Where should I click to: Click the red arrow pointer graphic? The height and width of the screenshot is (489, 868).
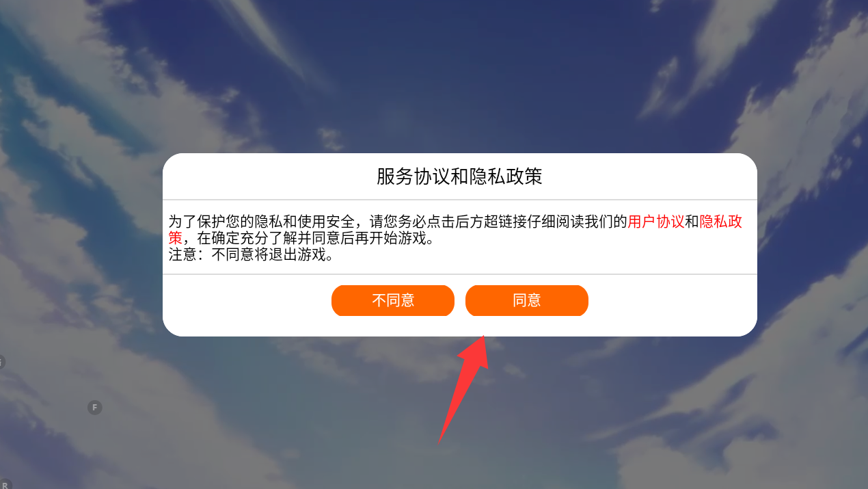click(x=462, y=388)
